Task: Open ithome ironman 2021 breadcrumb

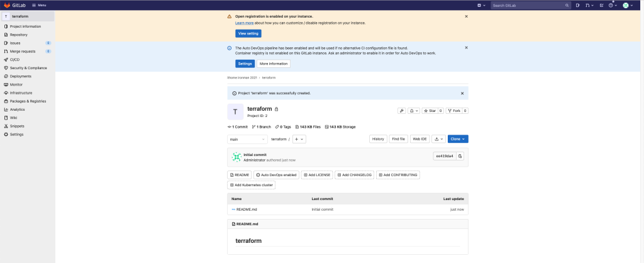Action: click(x=242, y=77)
